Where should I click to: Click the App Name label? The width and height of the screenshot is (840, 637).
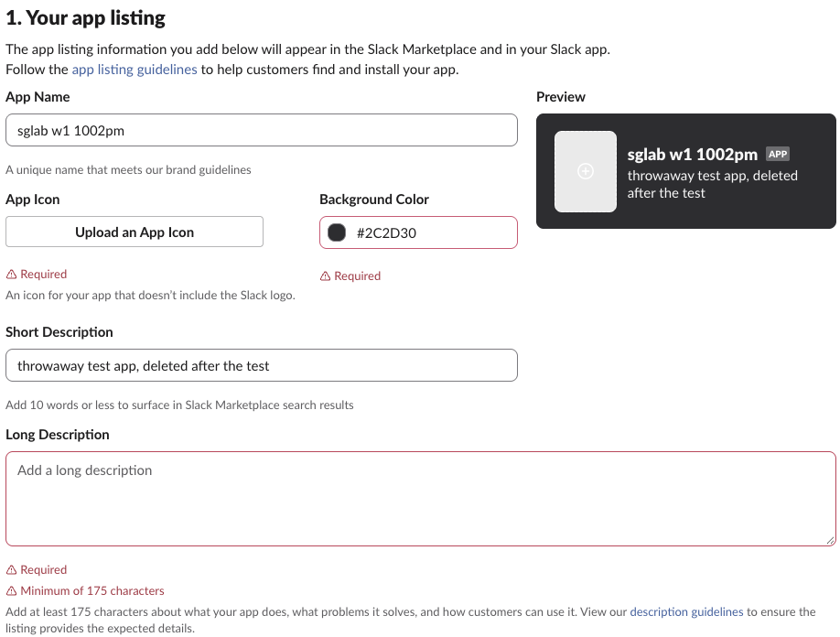pyautogui.click(x=38, y=97)
